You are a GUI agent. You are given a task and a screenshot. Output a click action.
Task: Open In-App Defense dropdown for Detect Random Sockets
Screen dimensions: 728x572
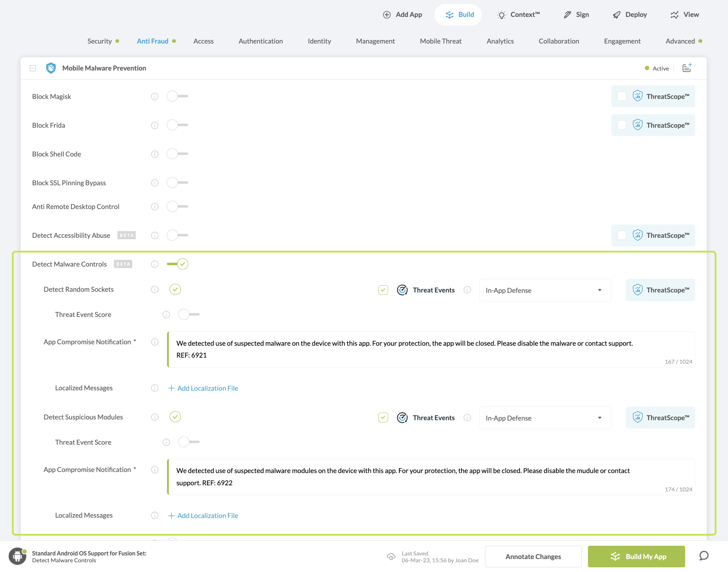tap(545, 290)
